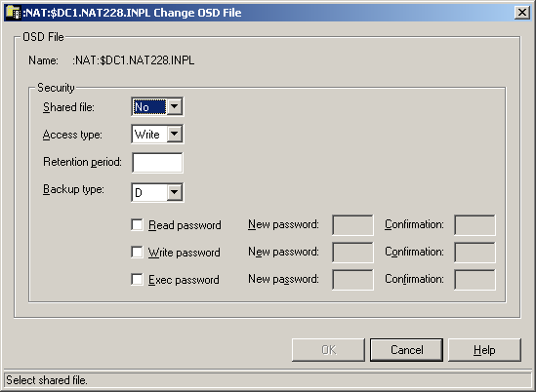Click the status bar text Select shared file.
536x392 pixels.
pyautogui.click(x=47, y=380)
